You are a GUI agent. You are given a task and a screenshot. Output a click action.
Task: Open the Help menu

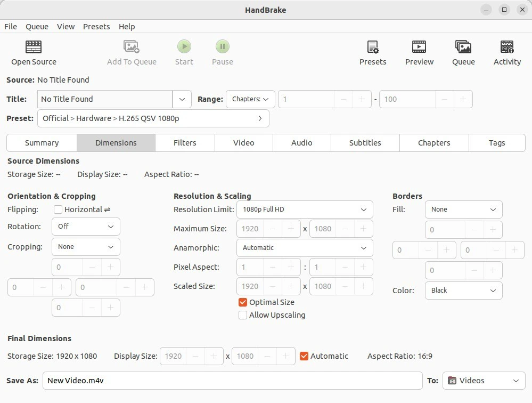click(127, 27)
